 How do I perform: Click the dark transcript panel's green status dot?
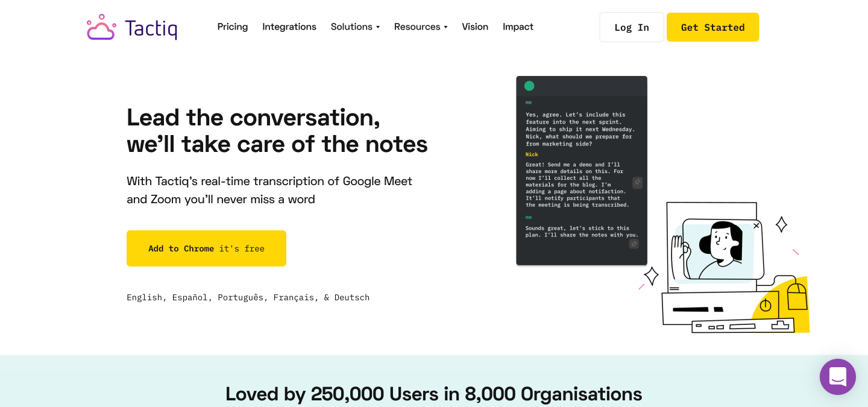click(x=529, y=86)
